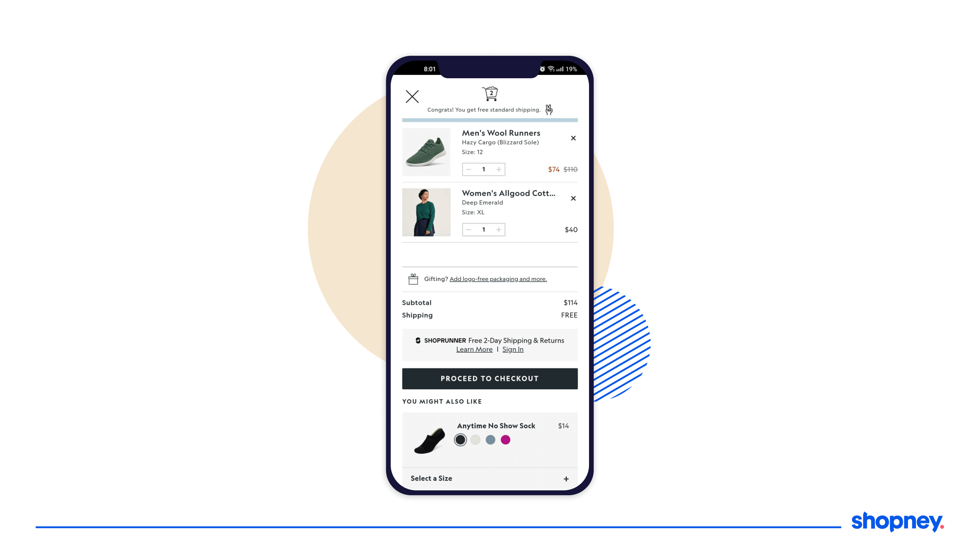Click Proceed to Checkout button
The height and width of the screenshot is (551, 980).
click(490, 378)
